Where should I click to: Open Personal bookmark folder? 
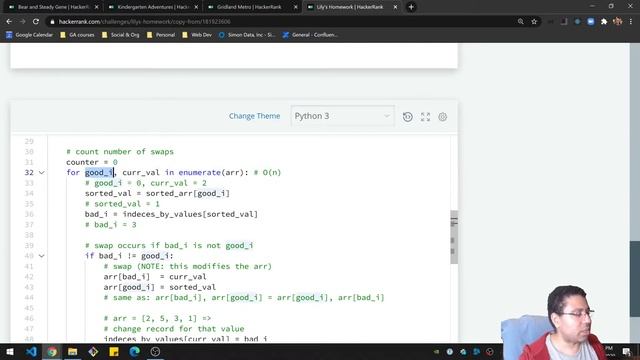tap(161, 35)
